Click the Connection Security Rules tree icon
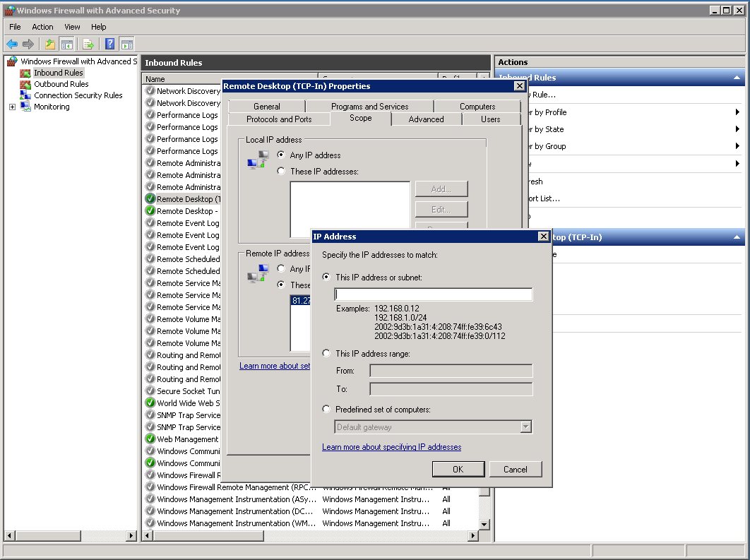The width and height of the screenshot is (750, 560). click(x=25, y=95)
